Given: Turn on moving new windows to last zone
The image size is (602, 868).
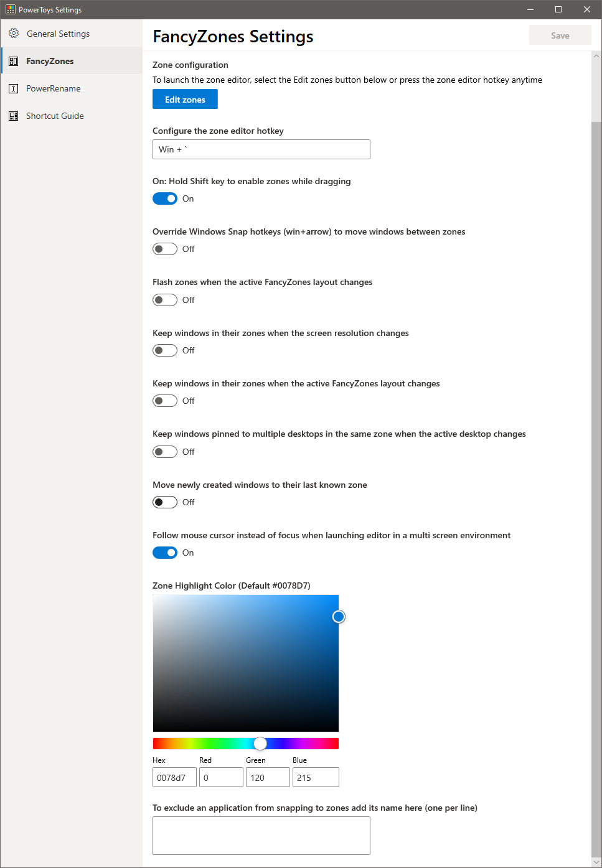Looking at the screenshot, I should [x=164, y=502].
